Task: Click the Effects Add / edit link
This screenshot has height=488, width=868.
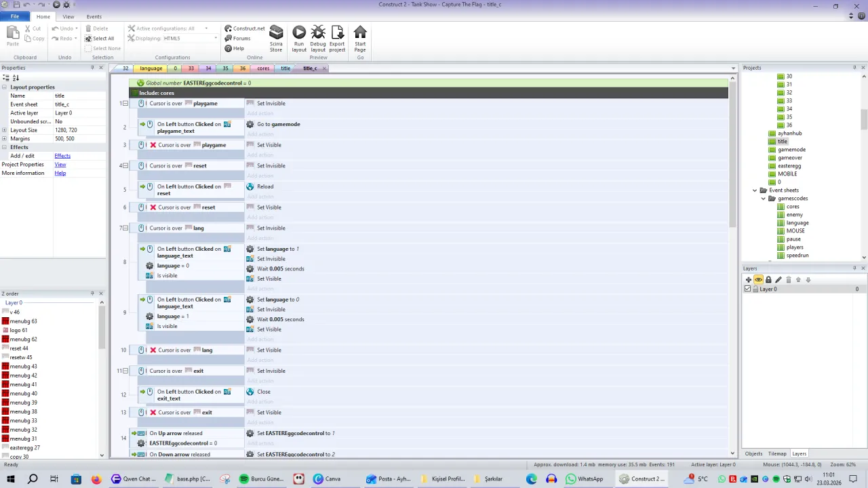Action: [62, 156]
